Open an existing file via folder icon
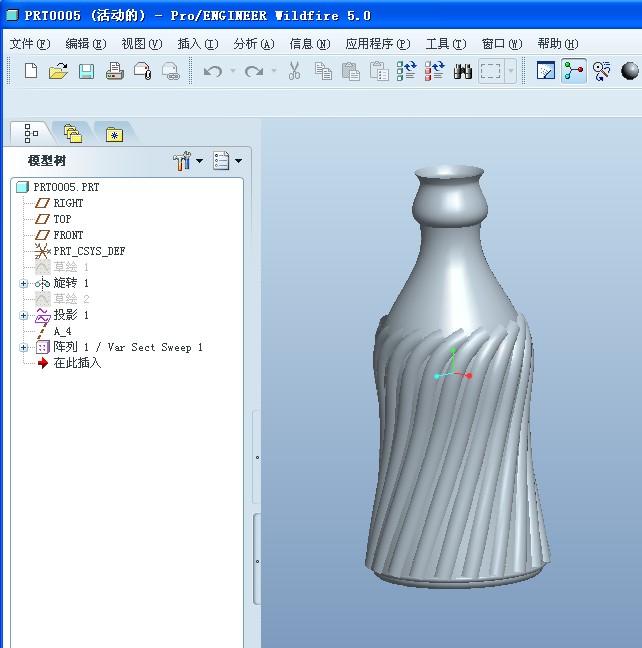The width and height of the screenshot is (642, 648). pyautogui.click(x=58, y=71)
